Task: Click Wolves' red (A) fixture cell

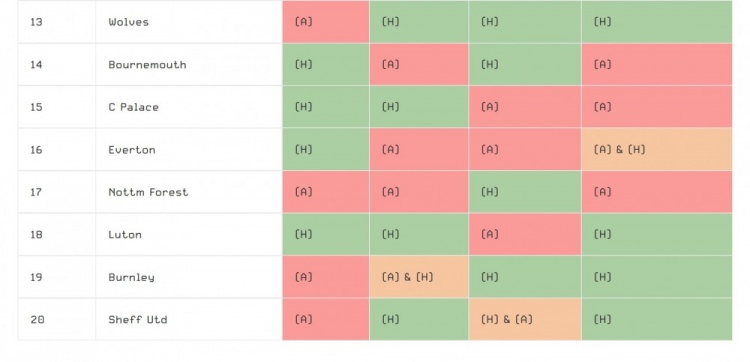Action: tap(326, 22)
